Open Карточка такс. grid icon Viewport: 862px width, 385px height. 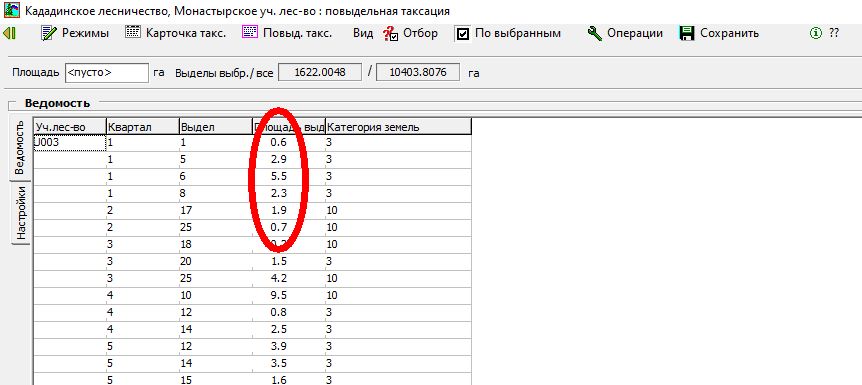[133, 32]
